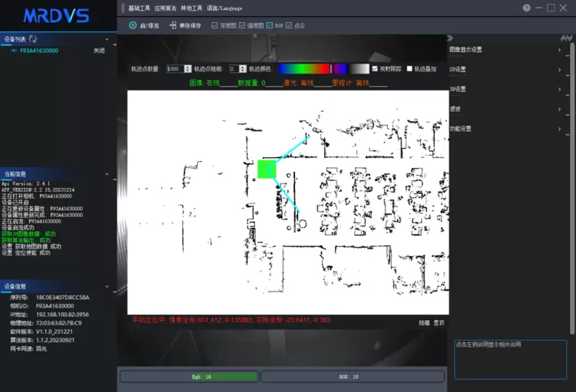Expand the 图像显示设置 settings section
Viewport: 576px width, 392px height.
click(507, 50)
